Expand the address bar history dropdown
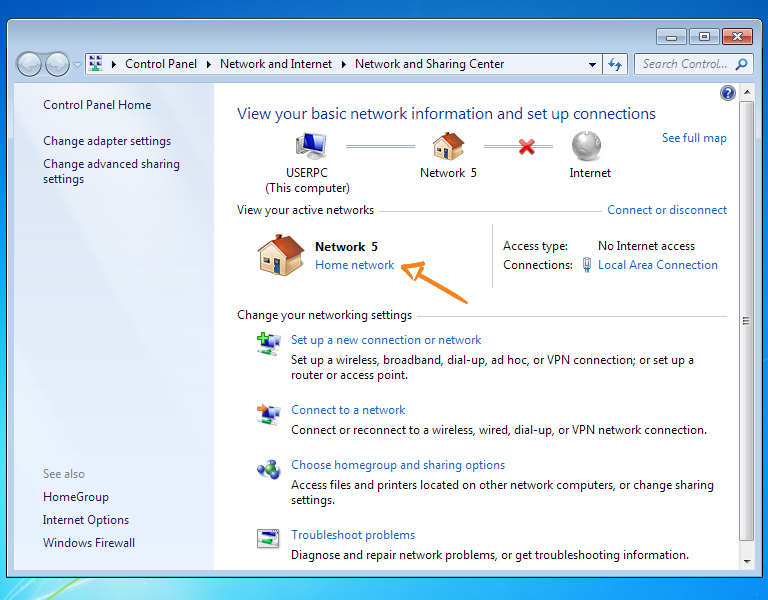The height and width of the screenshot is (600, 768). coord(592,64)
